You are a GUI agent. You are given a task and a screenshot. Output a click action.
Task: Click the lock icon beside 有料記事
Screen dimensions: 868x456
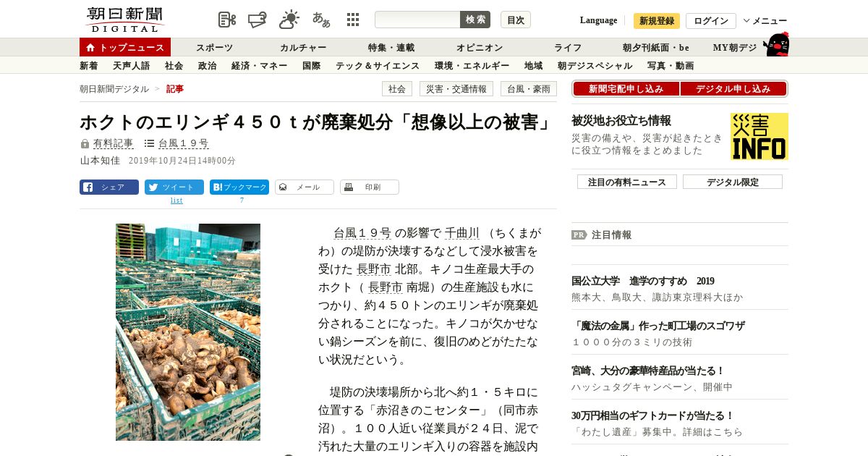click(85, 144)
